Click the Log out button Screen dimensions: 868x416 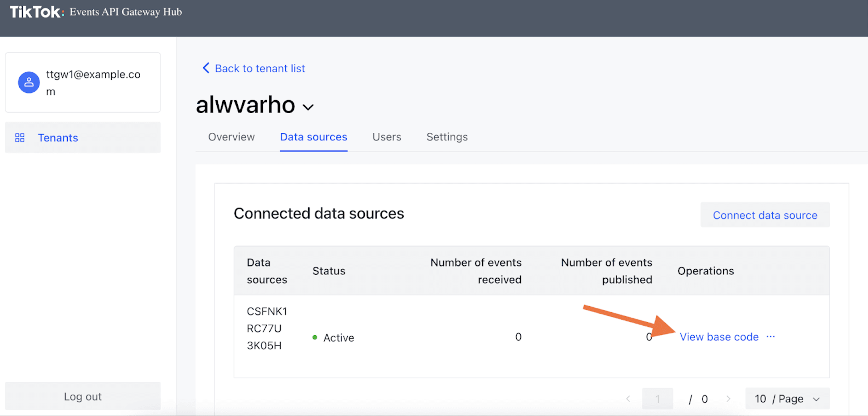point(83,396)
